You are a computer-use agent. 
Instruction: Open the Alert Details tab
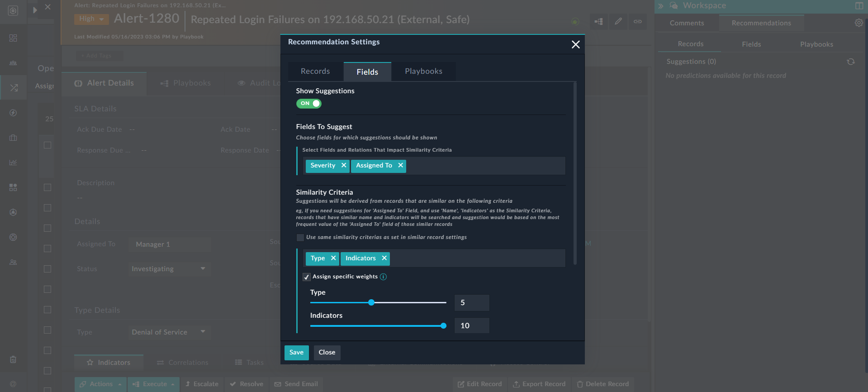[x=104, y=83]
